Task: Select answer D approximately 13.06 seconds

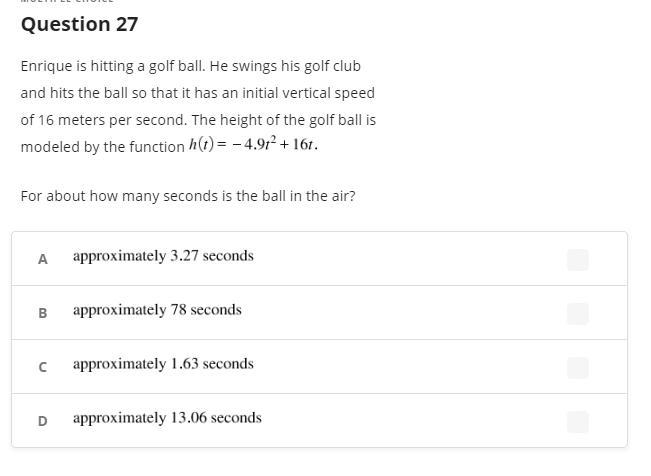Action: [319, 420]
